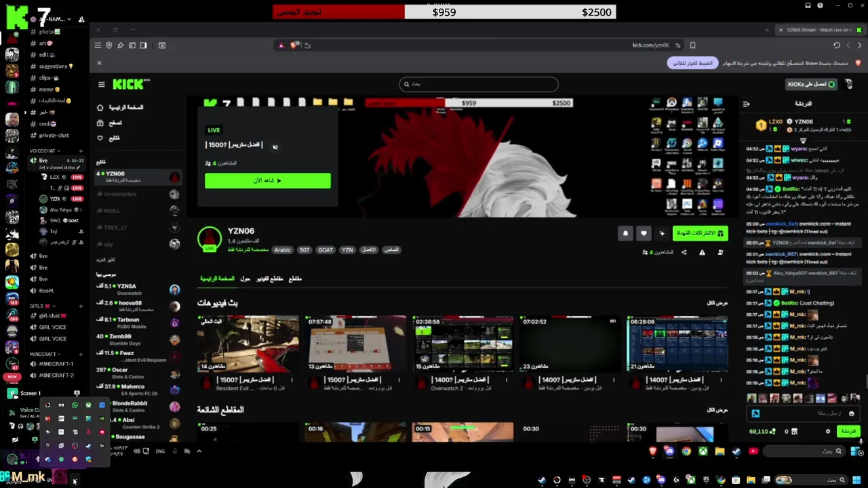Open the 07:02:52 broadcast video thumbnail

[x=570, y=344]
